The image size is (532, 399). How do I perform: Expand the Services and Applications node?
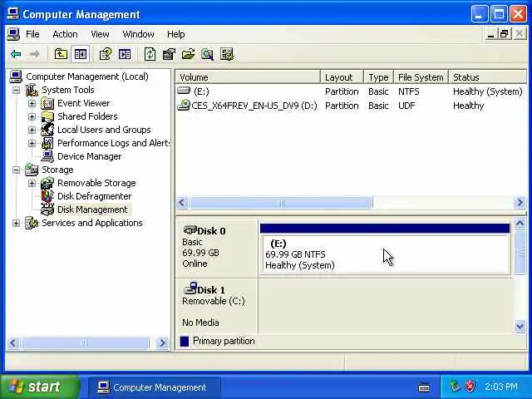point(16,223)
